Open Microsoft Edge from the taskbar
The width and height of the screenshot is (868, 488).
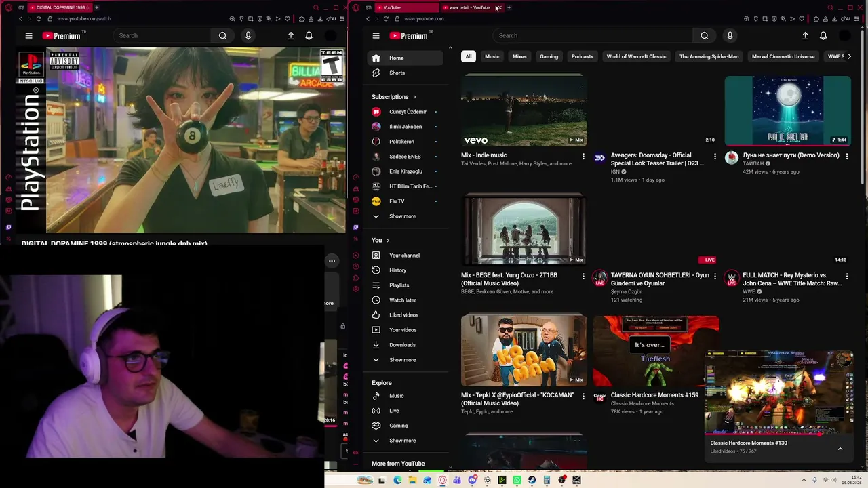tap(397, 481)
